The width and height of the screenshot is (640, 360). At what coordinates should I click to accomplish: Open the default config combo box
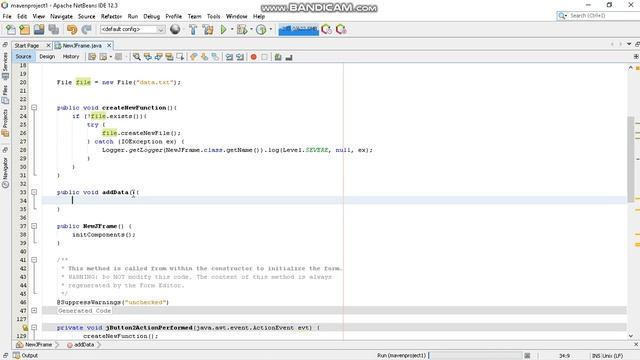coord(133,29)
